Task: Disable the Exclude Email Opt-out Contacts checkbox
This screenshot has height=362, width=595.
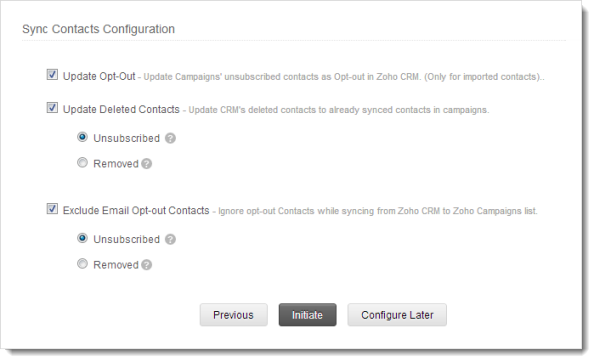Action: click(52, 209)
